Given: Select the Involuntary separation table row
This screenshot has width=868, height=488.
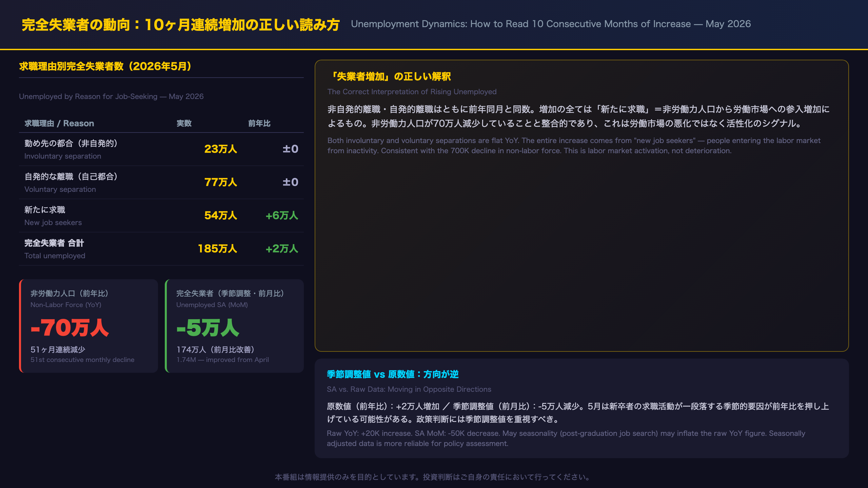Looking at the screenshot, I should point(161,149).
